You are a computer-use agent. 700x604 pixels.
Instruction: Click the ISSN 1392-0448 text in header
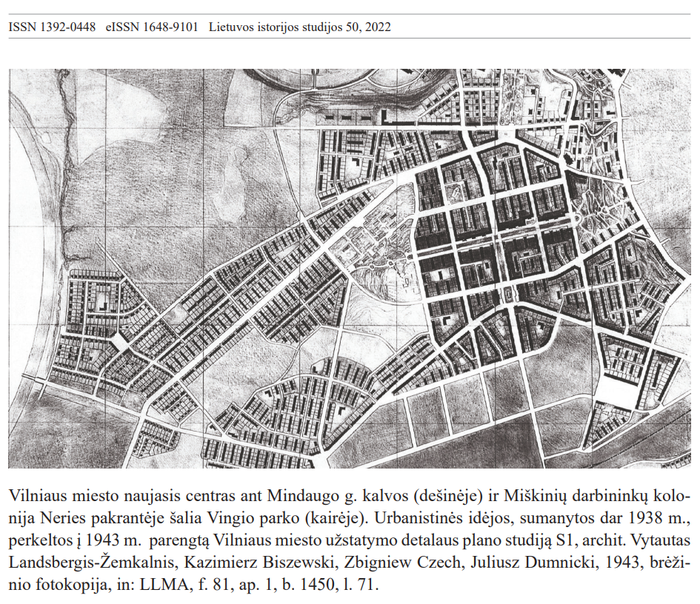click(53, 27)
